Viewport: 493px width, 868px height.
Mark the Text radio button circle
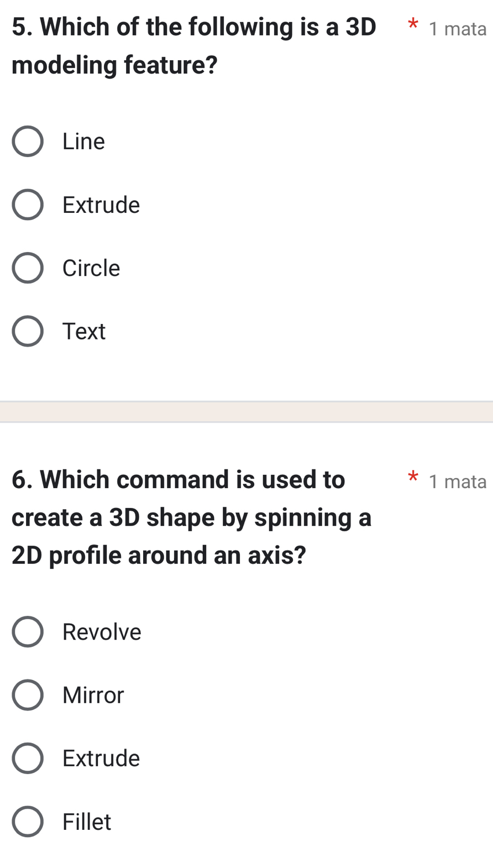(28, 331)
